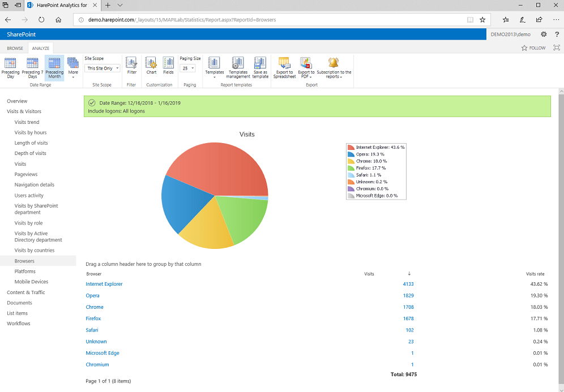
Task: Switch to the BROWSE ribbon tab
Action: point(15,48)
